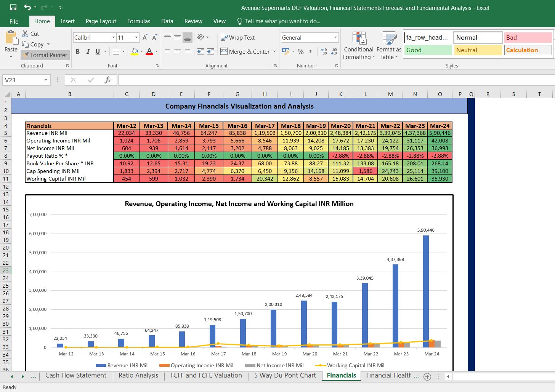
Task: Click cell Mar-24 revenue 5,90,446
Action: coord(440,133)
